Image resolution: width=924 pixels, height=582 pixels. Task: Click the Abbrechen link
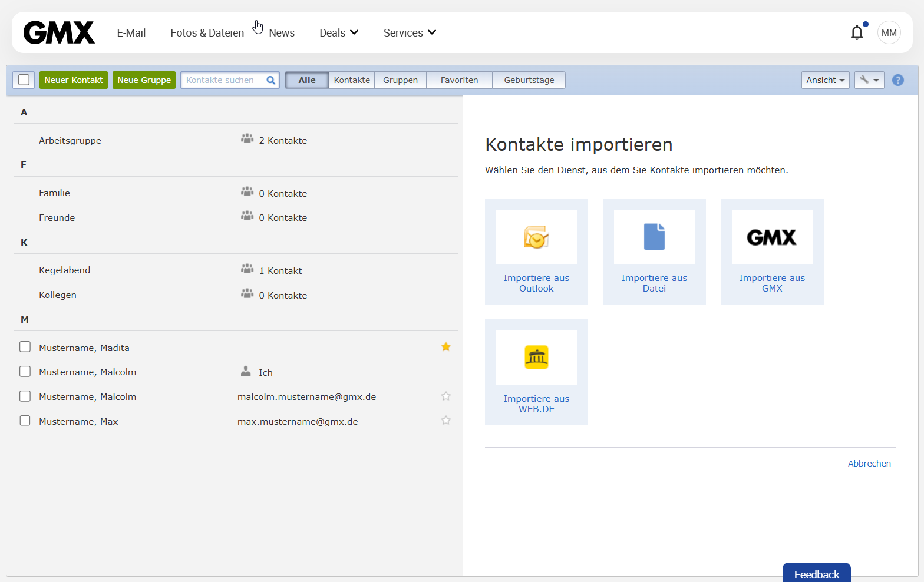coord(869,464)
